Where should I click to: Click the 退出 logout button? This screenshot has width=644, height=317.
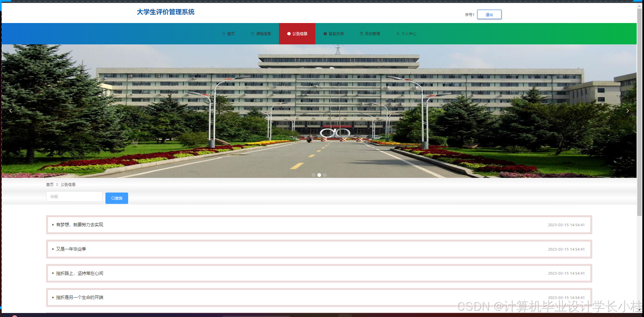click(x=489, y=14)
